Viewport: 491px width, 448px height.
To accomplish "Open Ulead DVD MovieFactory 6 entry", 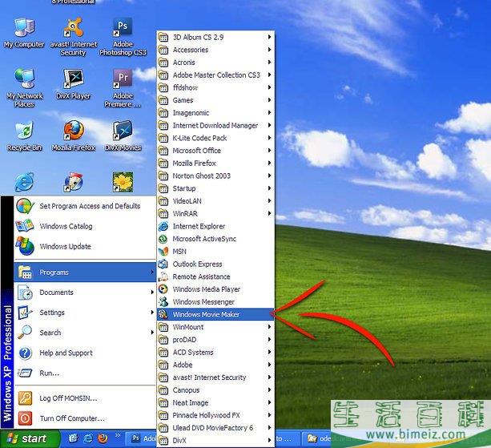I will [x=215, y=428].
